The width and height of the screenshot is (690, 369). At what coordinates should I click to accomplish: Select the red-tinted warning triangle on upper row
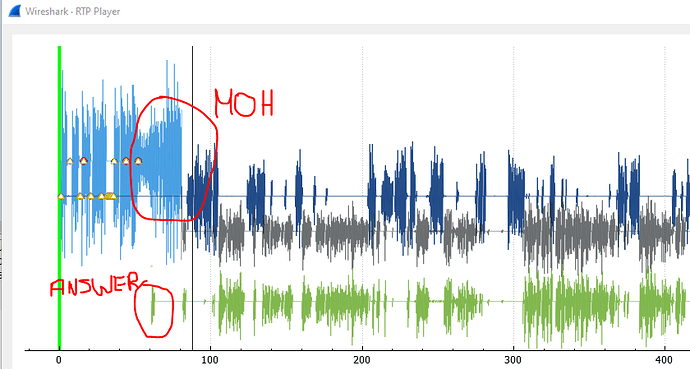click(x=84, y=161)
